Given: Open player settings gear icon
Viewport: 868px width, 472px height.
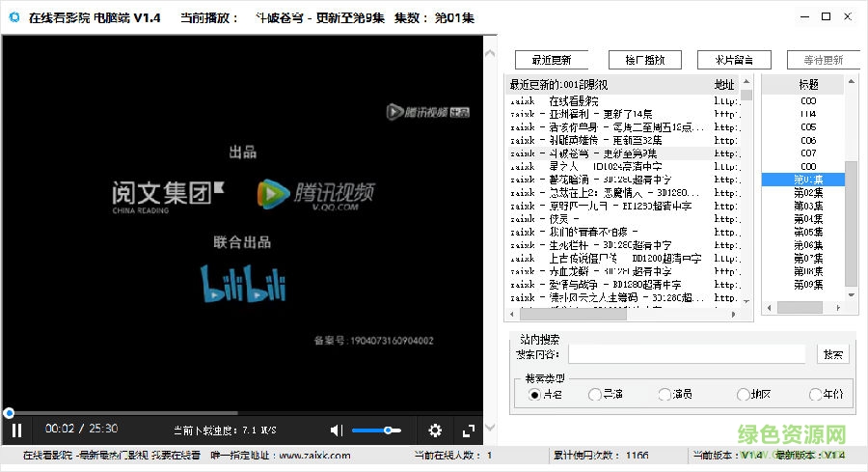Looking at the screenshot, I should (435, 430).
